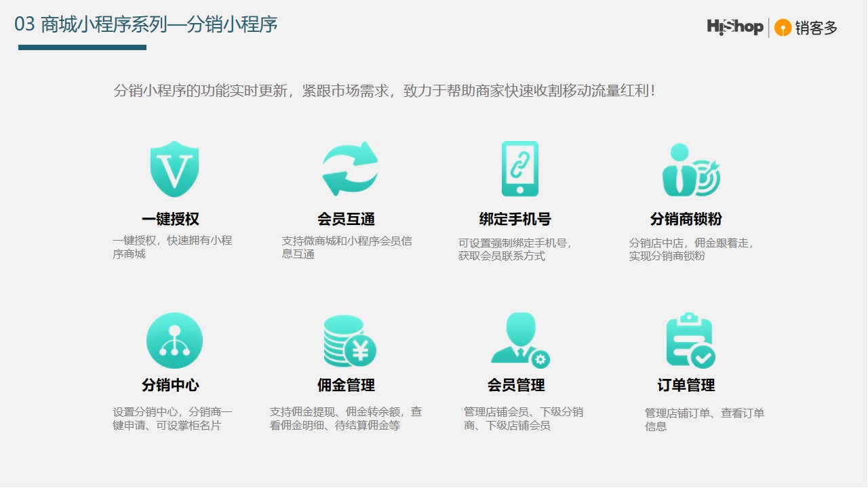Select the 分销中心 heading
This screenshot has height=488, width=868.
(171, 385)
